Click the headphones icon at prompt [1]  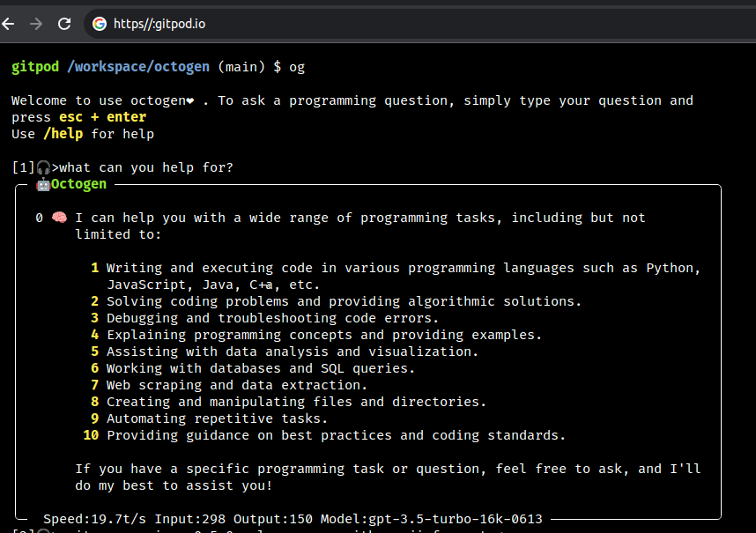[43, 167]
